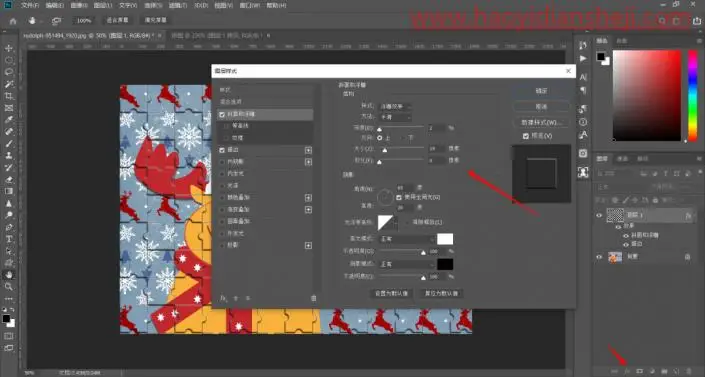Select the Move tool in left toolbar
This screenshot has width=705, height=377.
pyautogui.click(x=9, y=48)
